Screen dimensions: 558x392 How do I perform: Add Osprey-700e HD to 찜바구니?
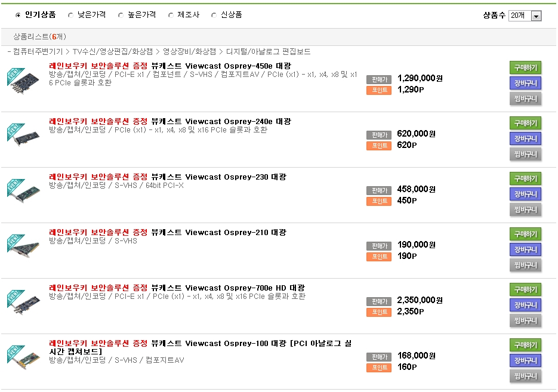(525, 321)
